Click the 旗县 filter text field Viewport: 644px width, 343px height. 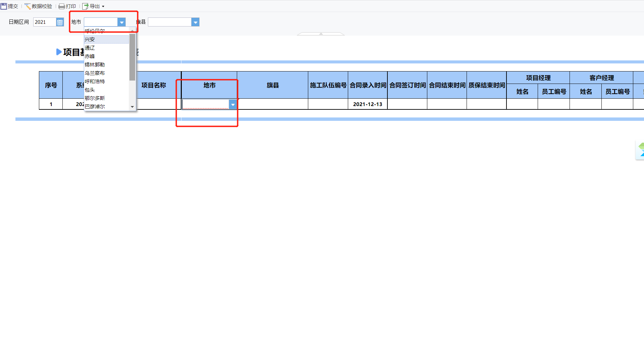170,22
